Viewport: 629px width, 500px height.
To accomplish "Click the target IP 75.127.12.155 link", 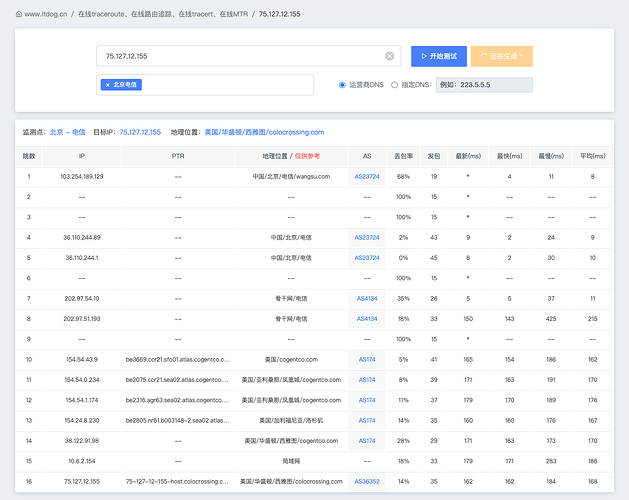I will click(140, 132).
